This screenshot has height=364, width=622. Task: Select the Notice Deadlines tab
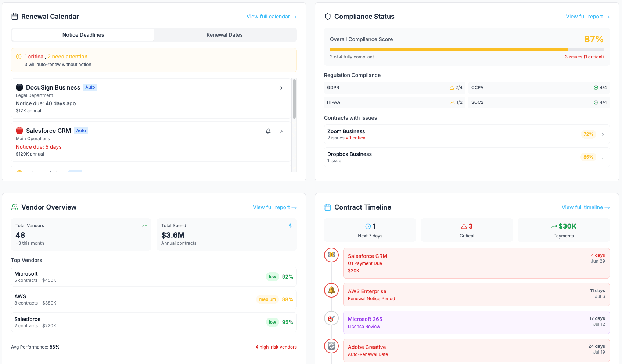(83, 34)
